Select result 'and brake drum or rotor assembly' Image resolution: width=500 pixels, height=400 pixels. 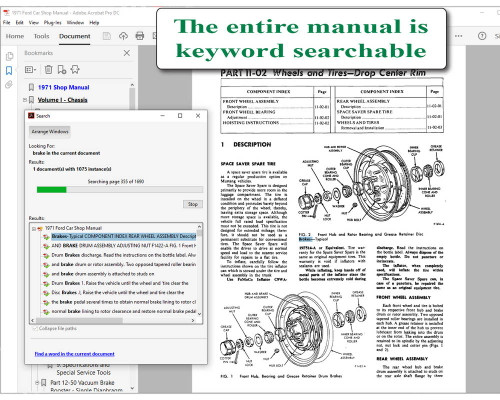tap(124, 264)
